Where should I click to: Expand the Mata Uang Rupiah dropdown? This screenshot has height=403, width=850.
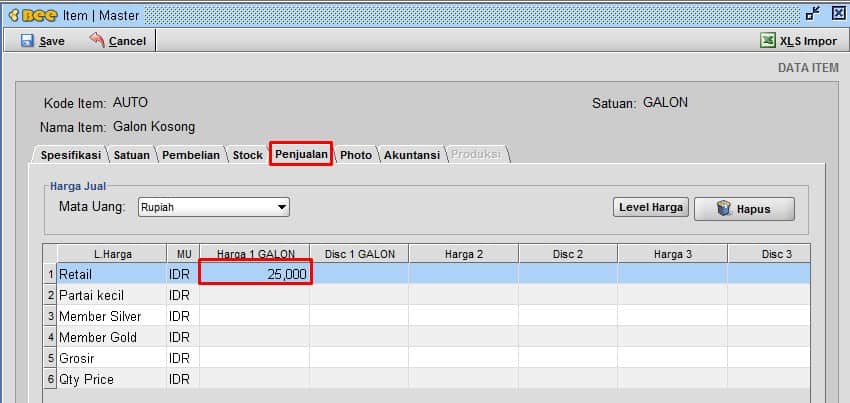pos(214,207)
